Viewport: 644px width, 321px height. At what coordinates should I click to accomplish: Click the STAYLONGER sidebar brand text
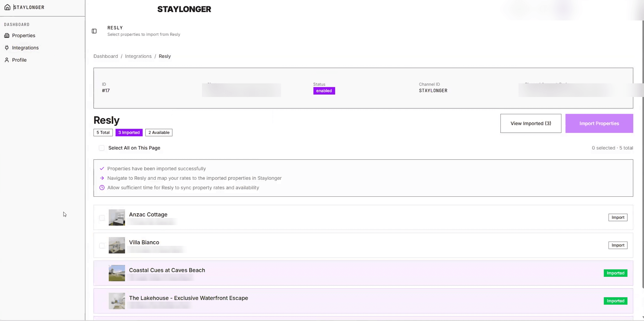[29, 7]
